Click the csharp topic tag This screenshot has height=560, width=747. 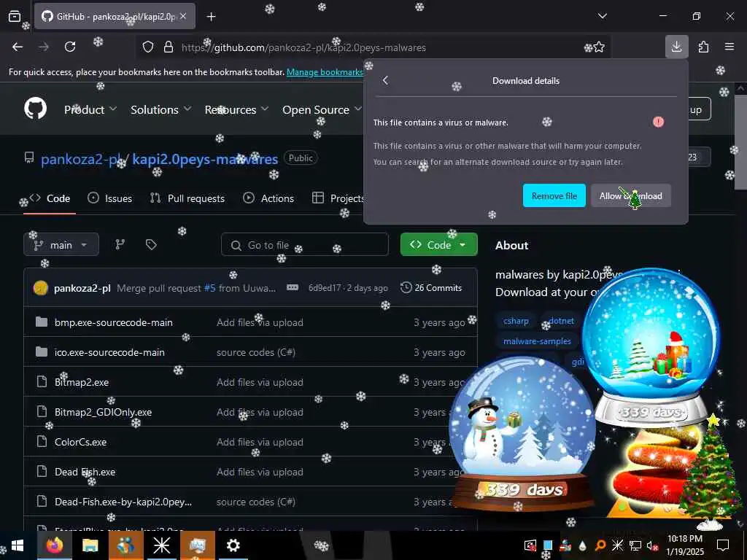point(516,321)
